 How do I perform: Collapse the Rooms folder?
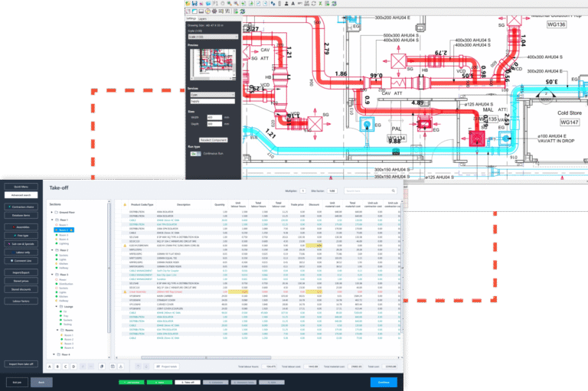[x=57, y=330]
